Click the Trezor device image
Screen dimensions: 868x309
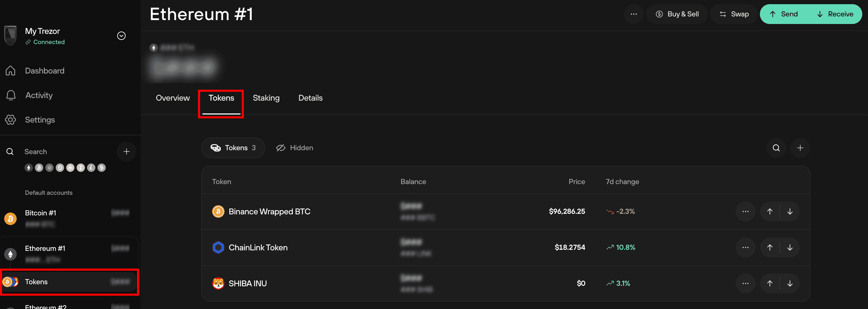(x=10, y=35)
